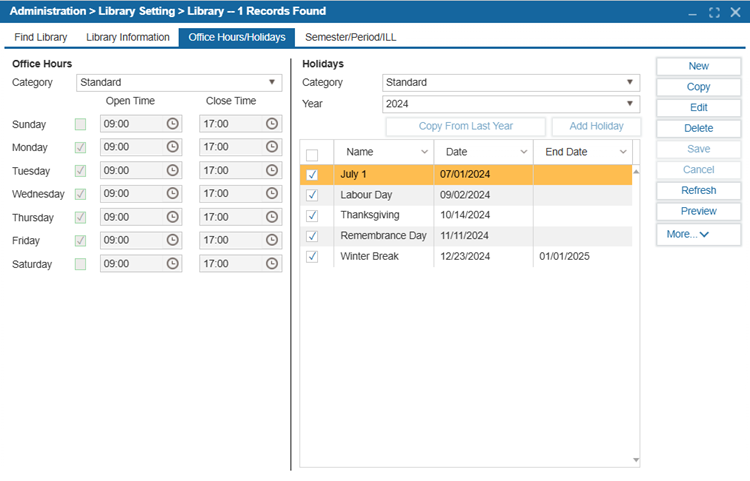750x481 pixels.
Task: Open the Office Hours Category dropdown
Action: [179, 82]
